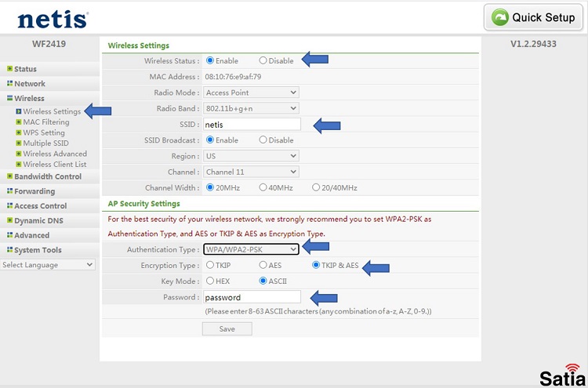
Task: Click the WF2419 model label
Action: (x=49, y=44)
